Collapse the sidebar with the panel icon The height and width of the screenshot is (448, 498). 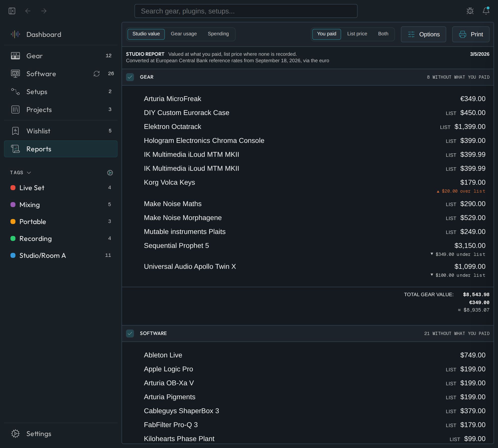(x=12, y=11)
